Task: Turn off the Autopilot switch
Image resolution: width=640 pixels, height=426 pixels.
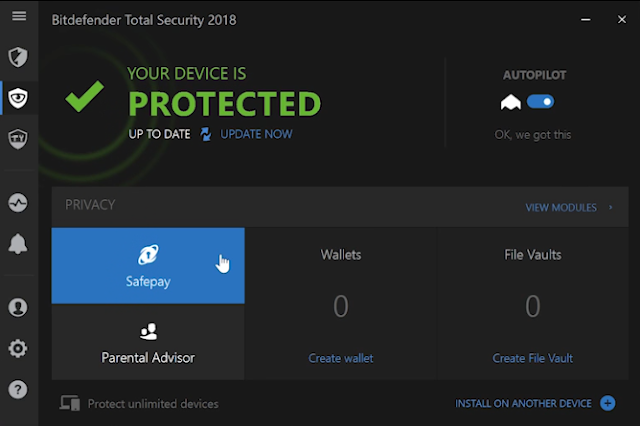Action: [540, 102]
